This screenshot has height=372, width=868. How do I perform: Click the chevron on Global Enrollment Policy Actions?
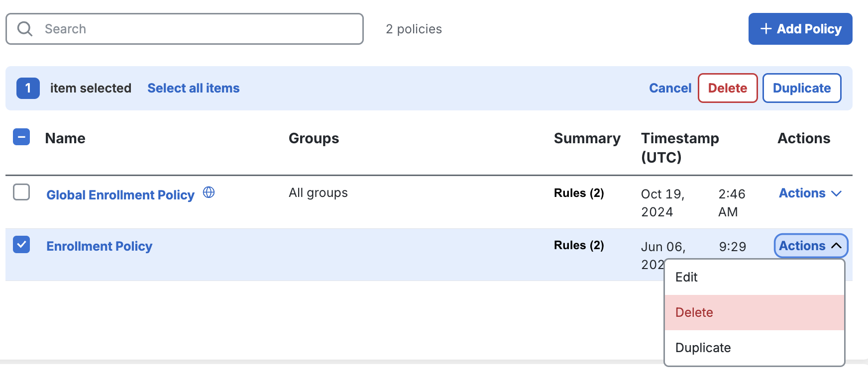coord(837,193)
